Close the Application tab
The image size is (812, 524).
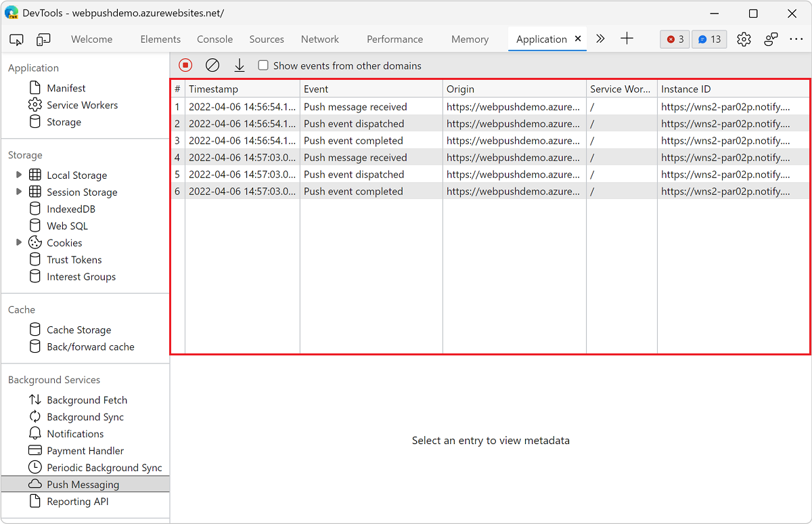point(578,39)
